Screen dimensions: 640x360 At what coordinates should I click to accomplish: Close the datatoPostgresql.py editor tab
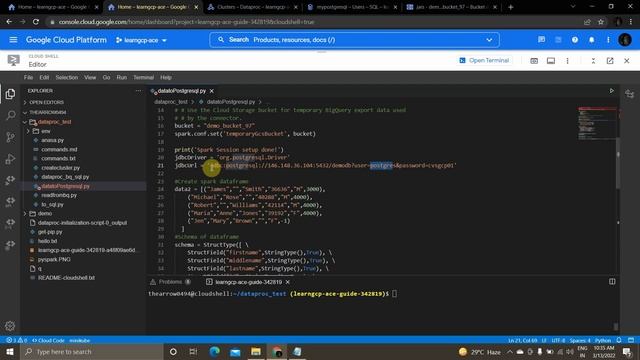click(x=211, y=91)
